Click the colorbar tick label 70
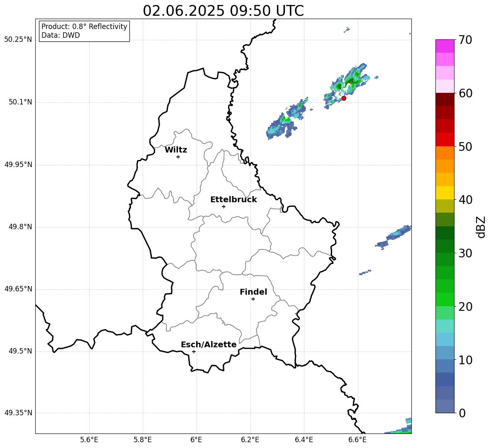This screenshot has width=491, height=448. click(x=465, y=40)
